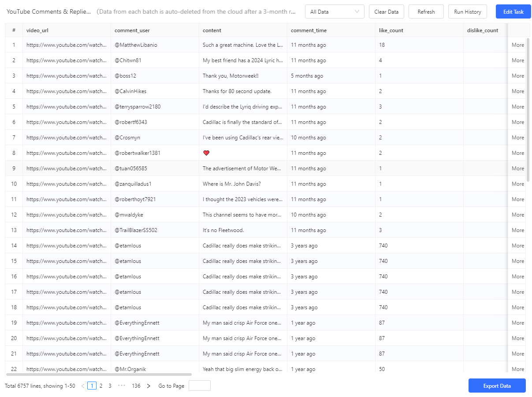The width and height of the screenshot is (532, 397).
Task: Click the vertical scrollbar on table
Action: (x=528, y=110)
